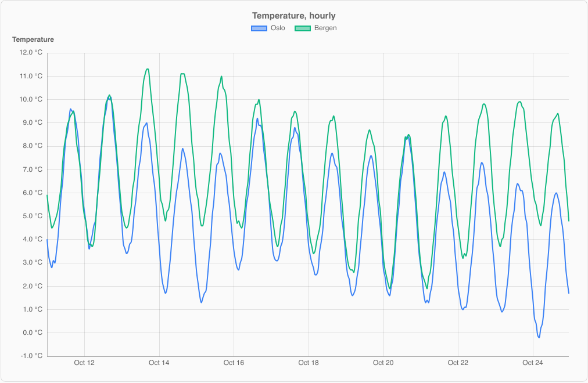Click the Oct 14 date label
Screen dimensions: 588x383
[159, 363]
